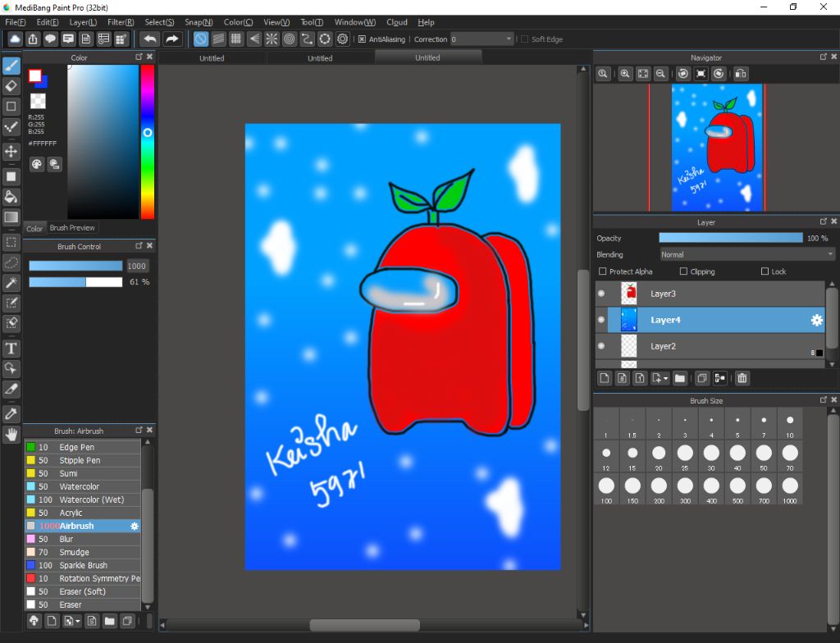Click the rainbow hue bar
840x643 pixels.
(x=148, y=141)
